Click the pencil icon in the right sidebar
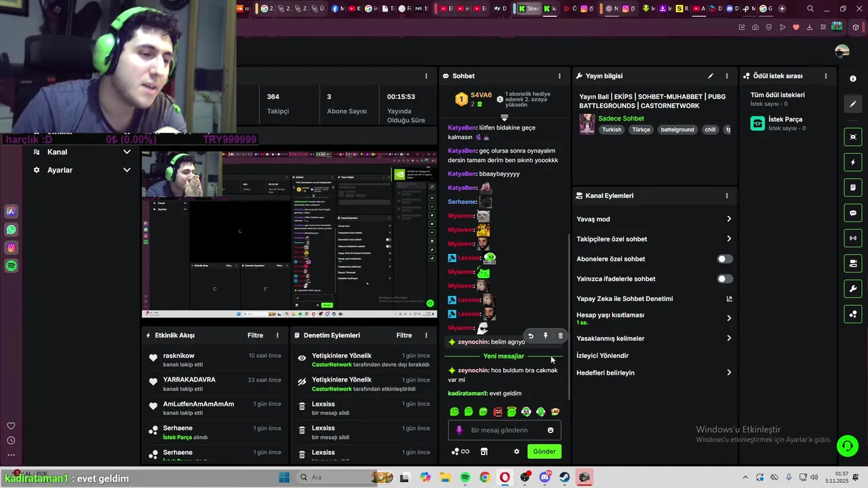The image size is (868, 488). (x=853, y=104)
